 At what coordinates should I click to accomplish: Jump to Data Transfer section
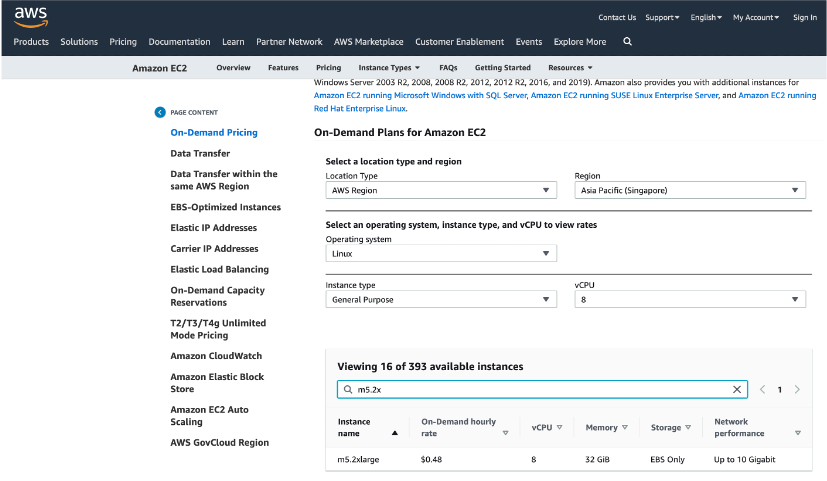click(200, 153)
